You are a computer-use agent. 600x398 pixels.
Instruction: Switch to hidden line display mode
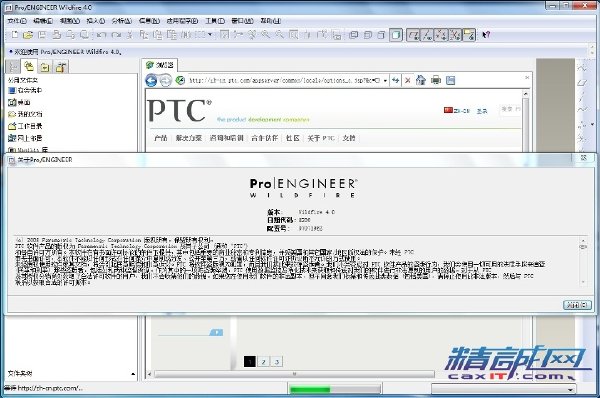click(367, 35)
